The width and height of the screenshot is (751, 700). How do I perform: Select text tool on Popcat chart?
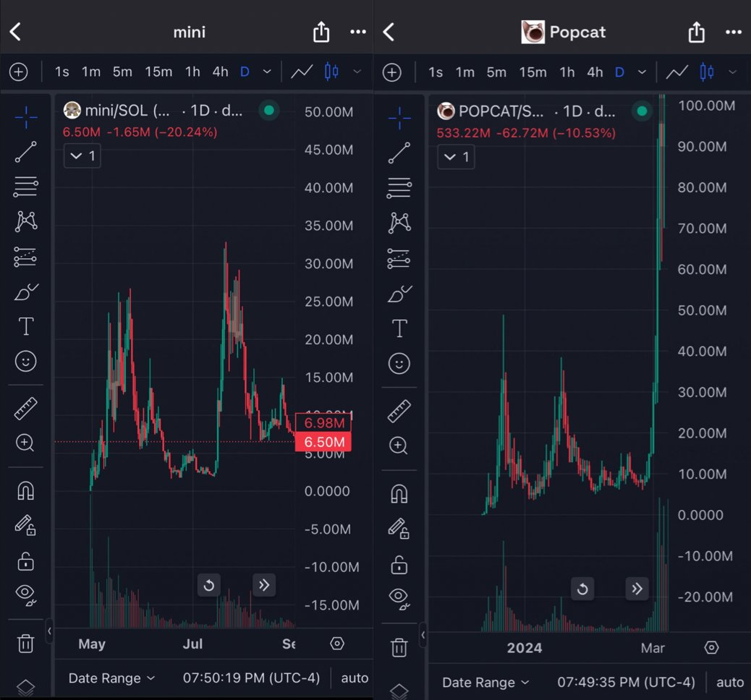(399, 328)
